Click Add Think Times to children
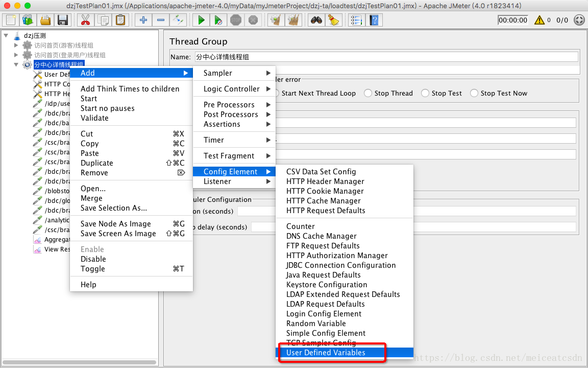Screen dimensions: 588x368 (131, 88)
